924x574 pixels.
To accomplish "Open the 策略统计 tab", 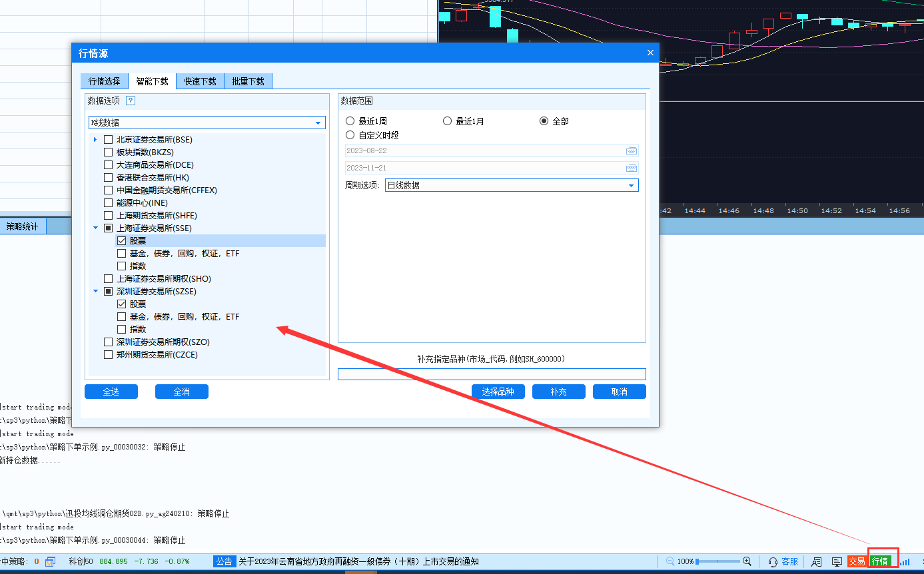I will point(22,226).
